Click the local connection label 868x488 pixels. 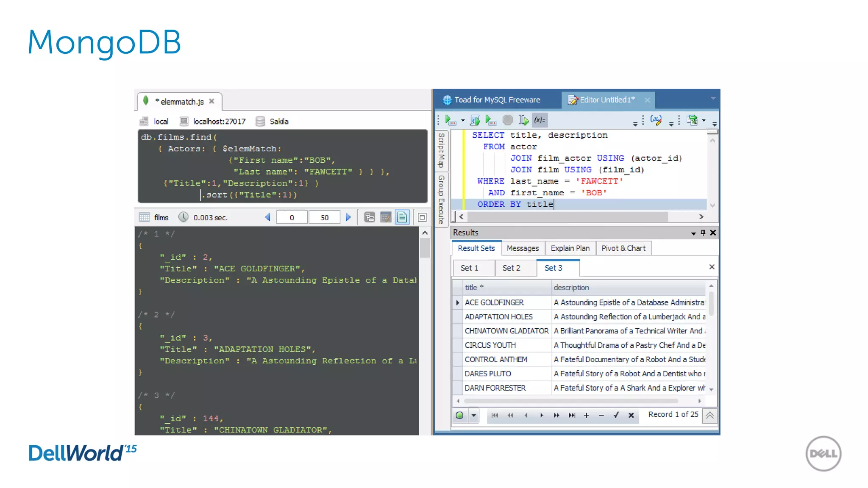(x=161, y=122)
